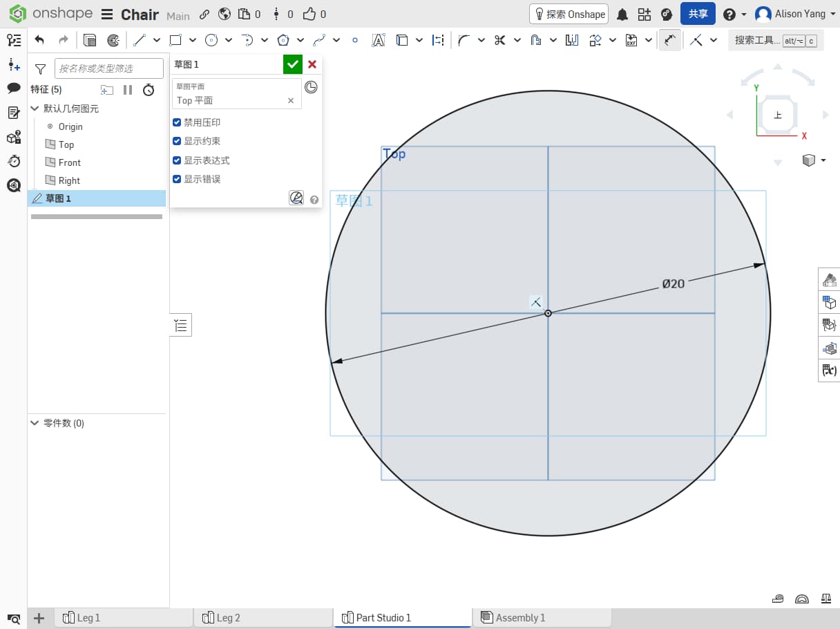Collapse the 默认几何图元 folder
The height and width of the screenshot is (629, 840).
pyautogui.click(x=35, y=109)
